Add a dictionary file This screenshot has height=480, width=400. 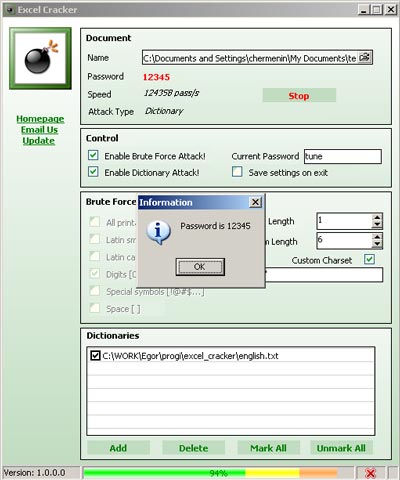[118, 448]
